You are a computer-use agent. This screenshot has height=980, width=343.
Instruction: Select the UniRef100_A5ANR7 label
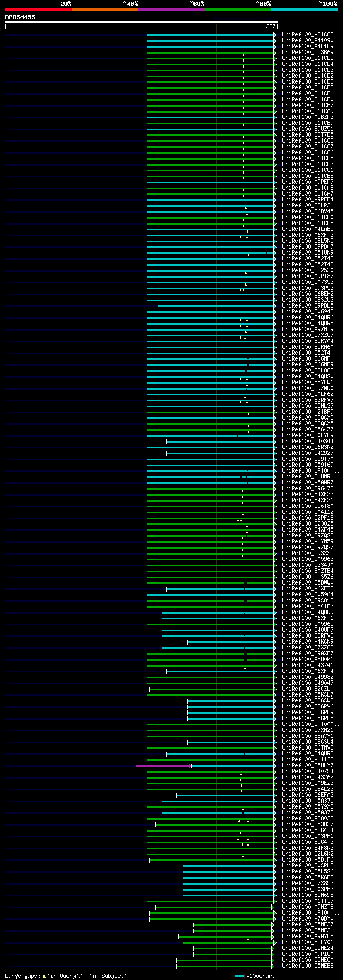point(308,483)
